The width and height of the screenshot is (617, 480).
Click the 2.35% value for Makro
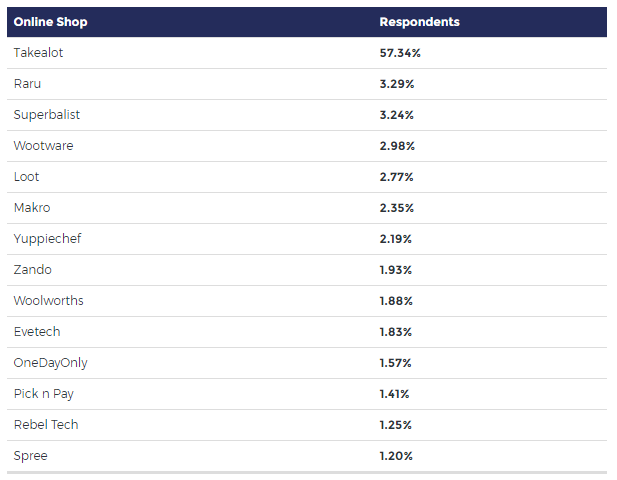tap(397, 208)
